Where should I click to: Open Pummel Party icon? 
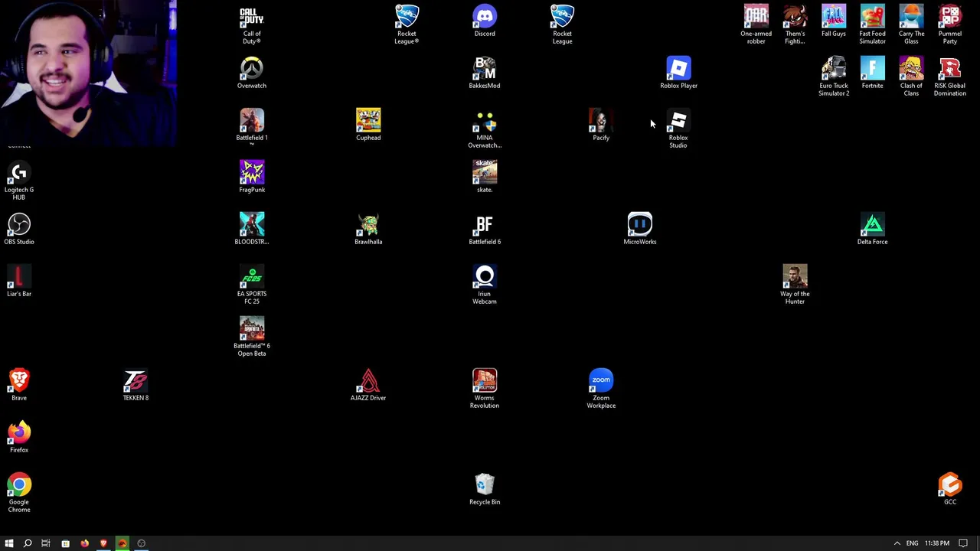pos(950,24)
